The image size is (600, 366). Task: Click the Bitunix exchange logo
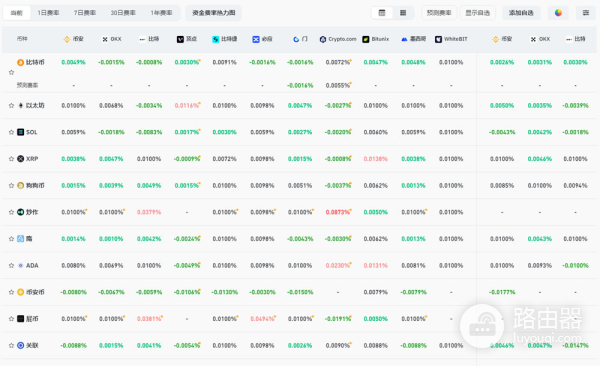[x=366, y=39]
